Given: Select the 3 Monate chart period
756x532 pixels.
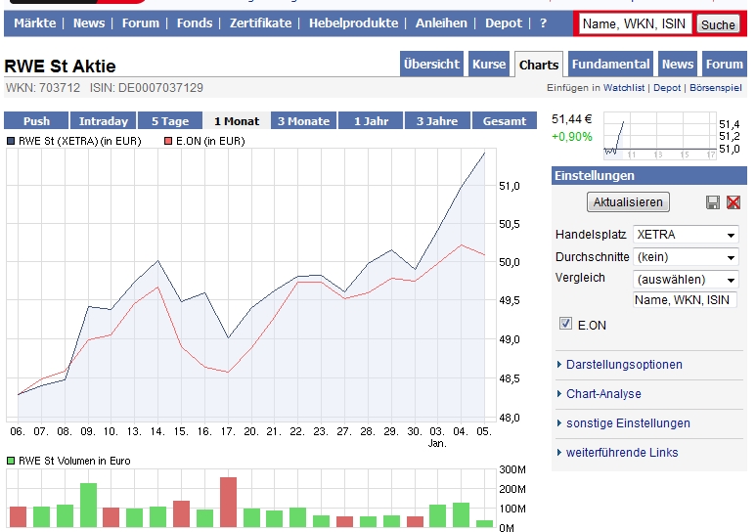Looking at the screenshot, I should [x=303, y=120].
